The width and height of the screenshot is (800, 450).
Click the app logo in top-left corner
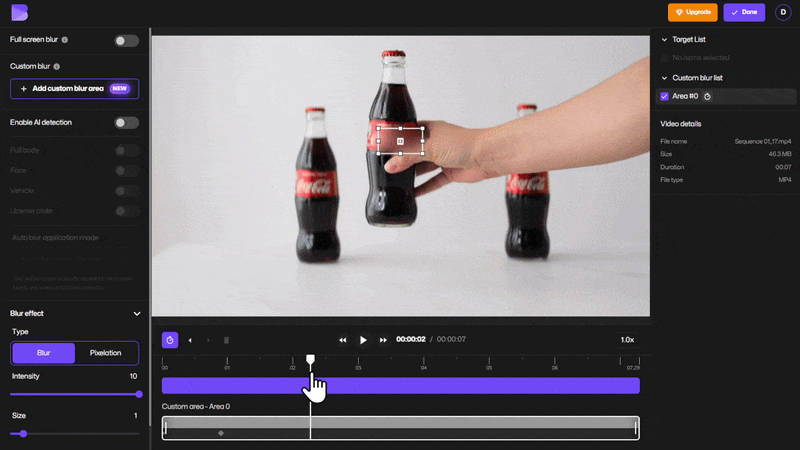point(19,12)
